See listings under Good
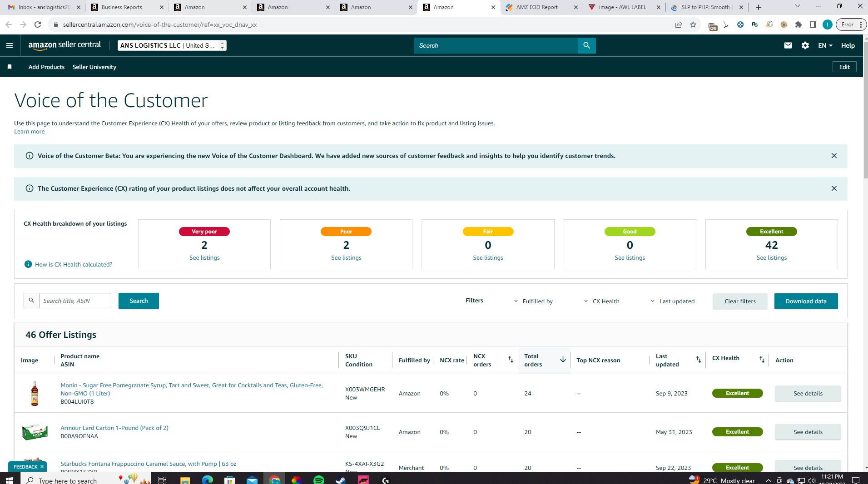 (630, 257)
